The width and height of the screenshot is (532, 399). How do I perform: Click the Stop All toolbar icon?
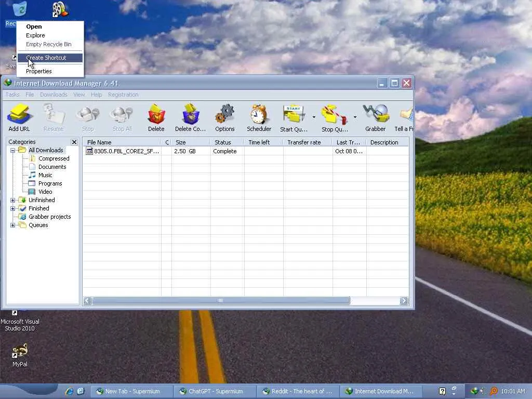(x=122, y=117)
